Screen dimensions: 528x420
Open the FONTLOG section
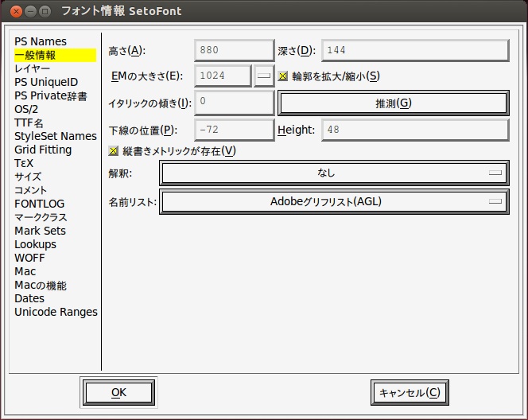click(40, 204)
